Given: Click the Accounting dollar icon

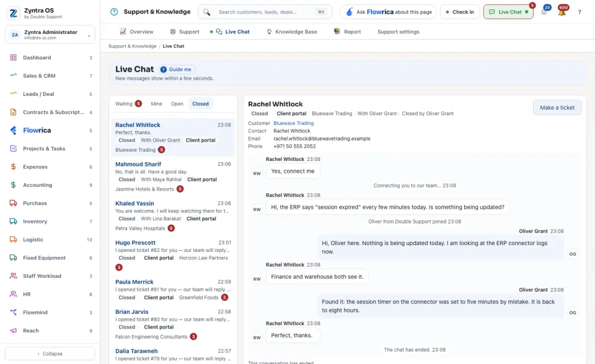Looking at the screenshot, I should pyautogui.click(x=13, y=185).
